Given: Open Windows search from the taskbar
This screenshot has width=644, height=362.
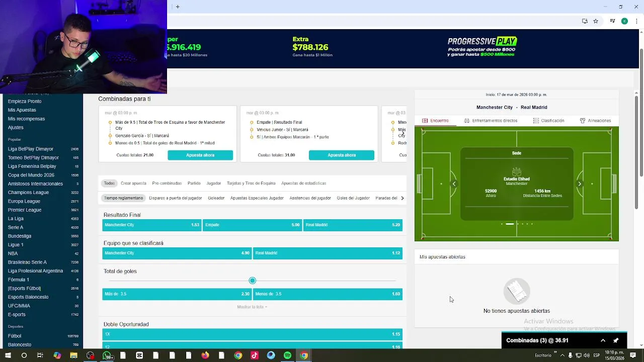Looking at the screenshot, I should coord(24,355).
